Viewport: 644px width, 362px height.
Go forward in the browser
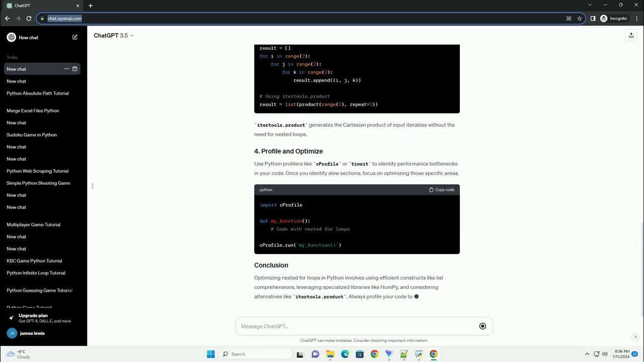coord(18,19)
